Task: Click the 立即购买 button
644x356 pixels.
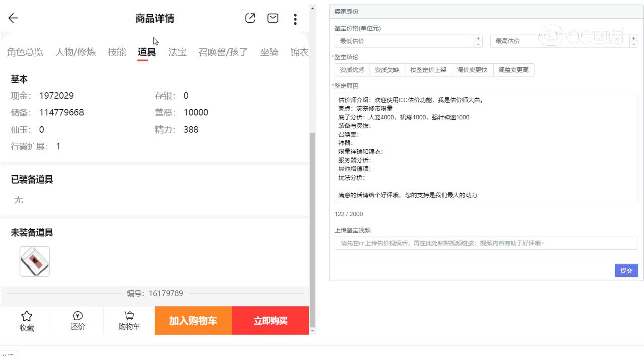Action: (x=270, y=321)
